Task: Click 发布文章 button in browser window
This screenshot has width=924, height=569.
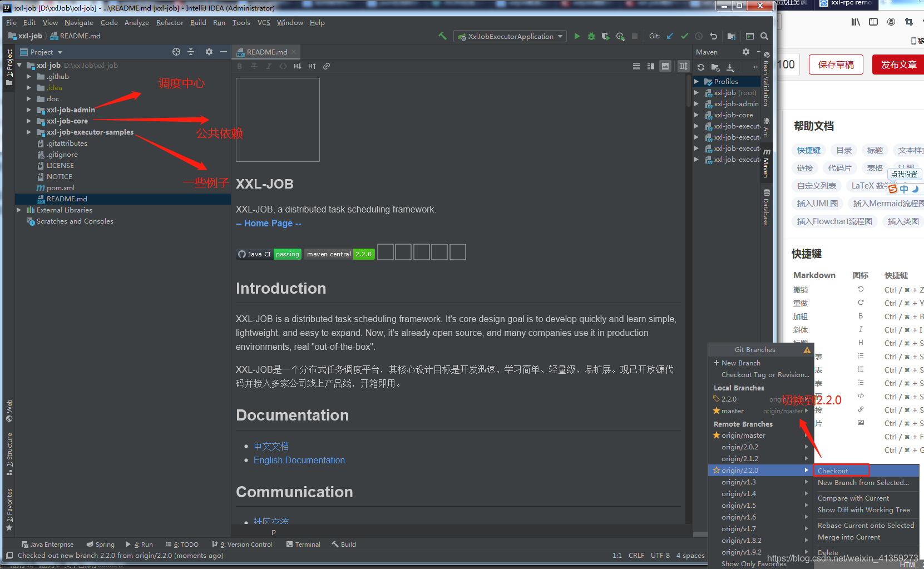Action: pyautogui.click(x=898, y=65)
